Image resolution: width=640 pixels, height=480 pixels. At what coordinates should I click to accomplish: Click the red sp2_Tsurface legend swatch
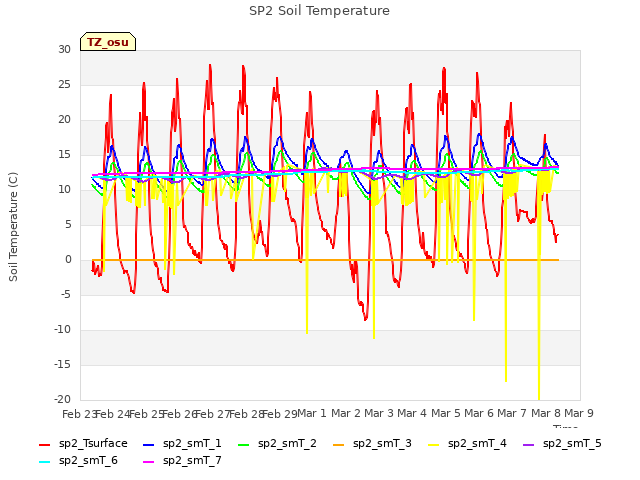pyautogui.click(x=44, y=444)
